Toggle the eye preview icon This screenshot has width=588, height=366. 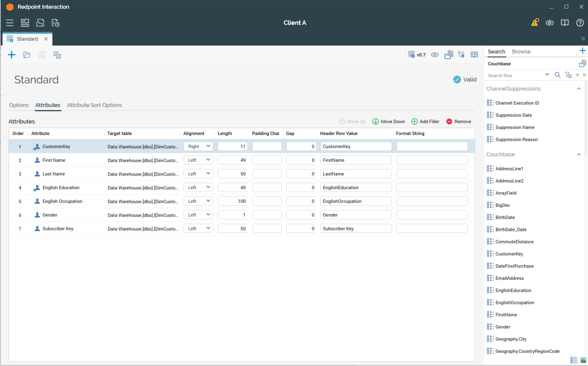click(434, 55)
